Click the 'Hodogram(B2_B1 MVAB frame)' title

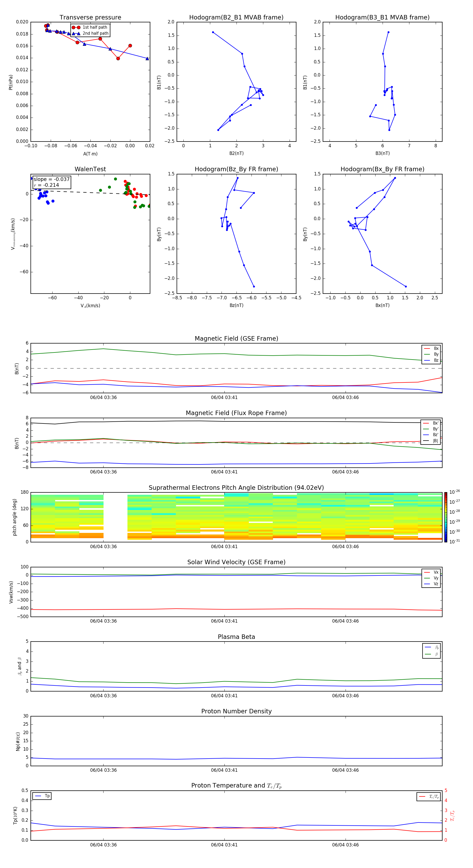click(x=236, y=18)
